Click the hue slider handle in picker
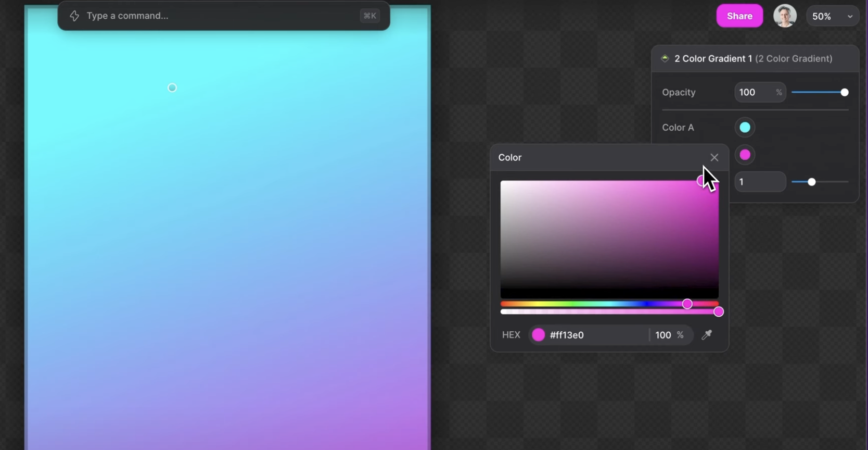This screenshot has width=868, height=450. click(x=687, y=304)
